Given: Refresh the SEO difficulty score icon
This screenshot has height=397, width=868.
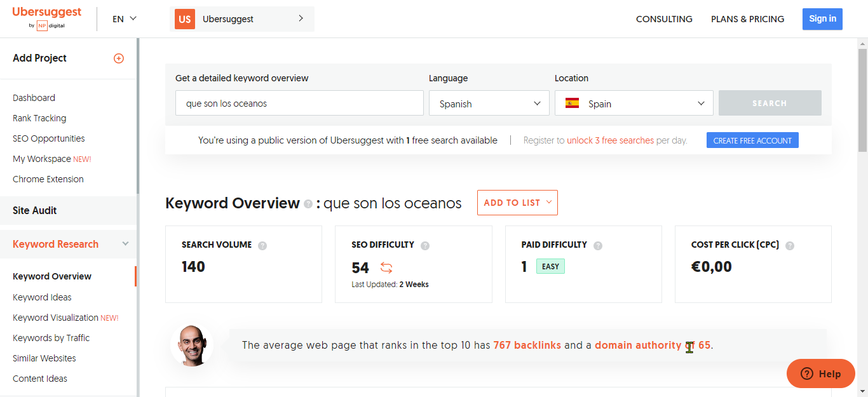Looking at the screenshot, I should (x=386, y=267).
